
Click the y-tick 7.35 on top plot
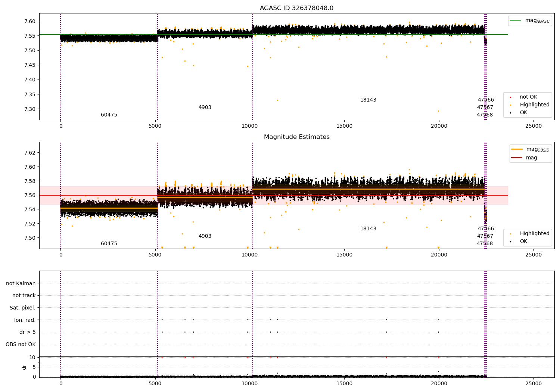click(30, 94)
